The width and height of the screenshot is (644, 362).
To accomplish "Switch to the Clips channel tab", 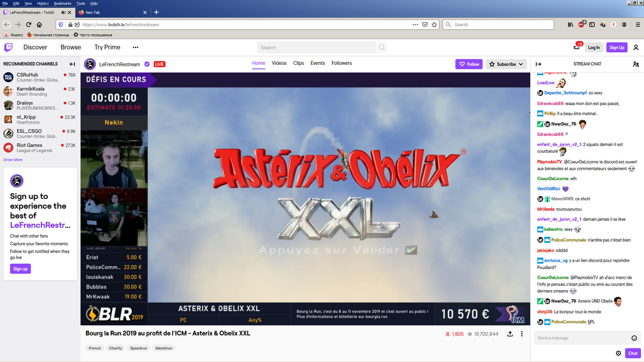I will (299, 63).
